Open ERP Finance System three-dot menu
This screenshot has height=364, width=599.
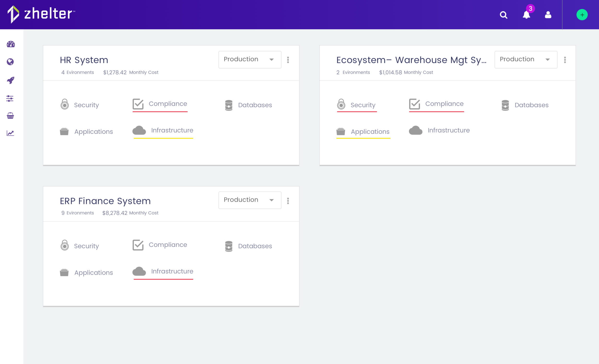288,201
